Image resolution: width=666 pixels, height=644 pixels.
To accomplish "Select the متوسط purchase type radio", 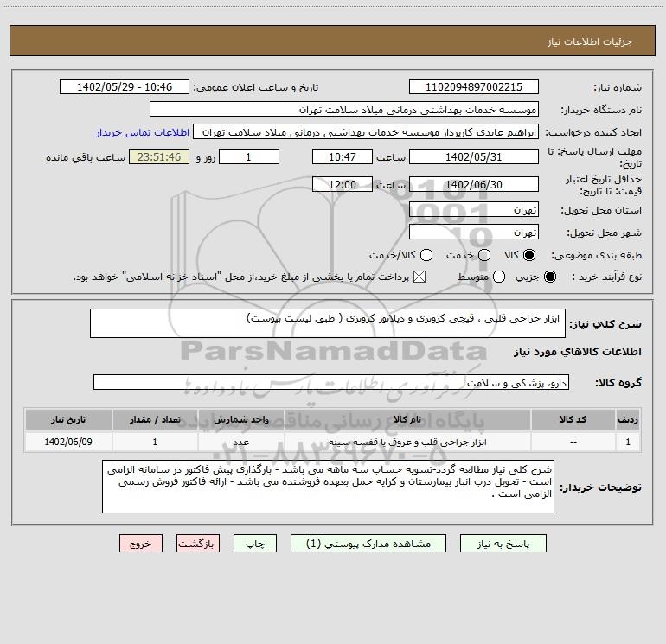I will point(499,277).
